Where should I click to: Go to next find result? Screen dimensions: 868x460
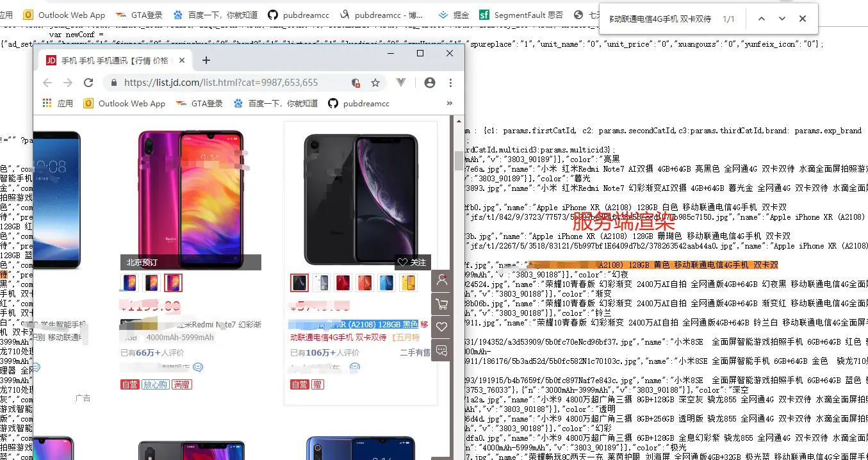pos(782,19)
